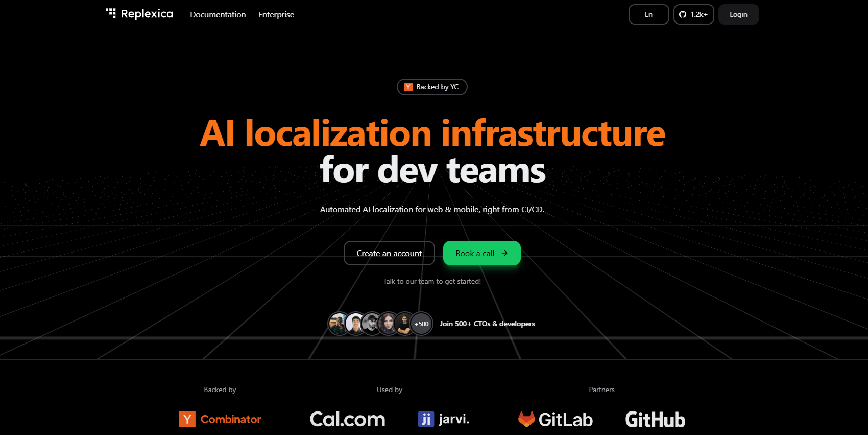Click the fifth user avatar

click(404, 324)
